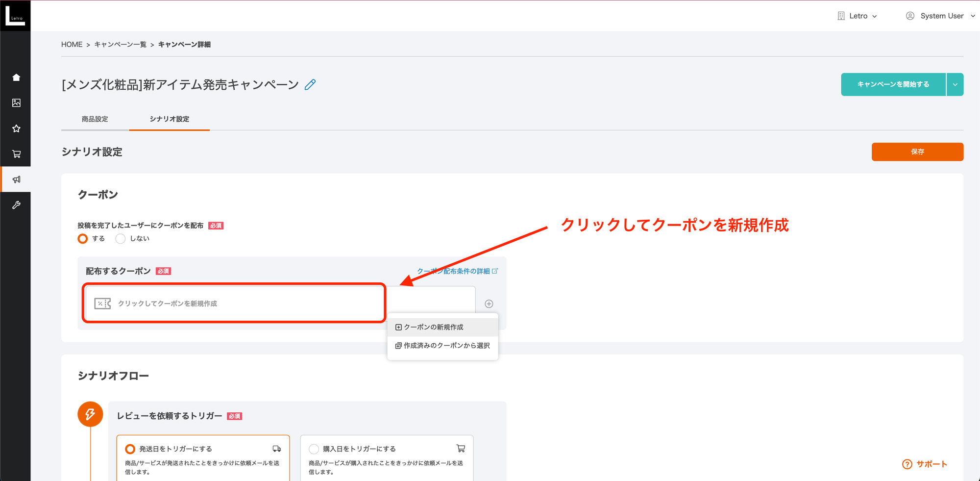This screenshot has width=980, height=481.
Task: Open settings via the wrench sidebar icon
Action: point(16,204)
